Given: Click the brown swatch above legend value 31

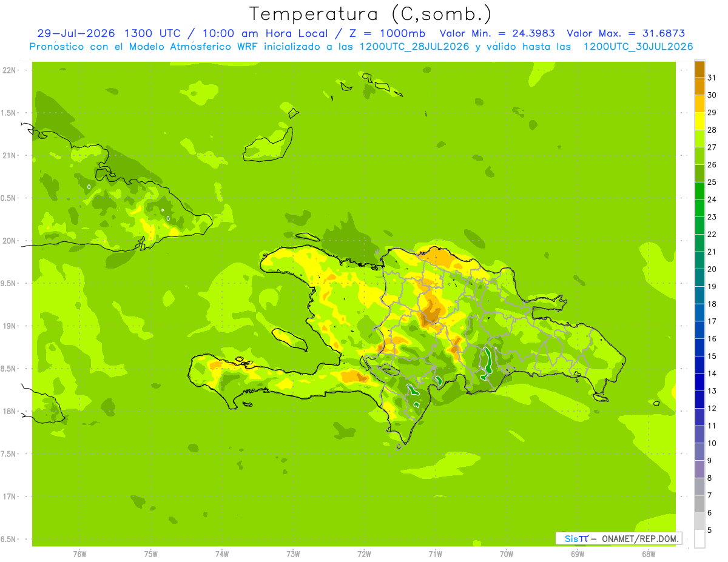Looking at the screenshot, I should (x=699, y=69).
